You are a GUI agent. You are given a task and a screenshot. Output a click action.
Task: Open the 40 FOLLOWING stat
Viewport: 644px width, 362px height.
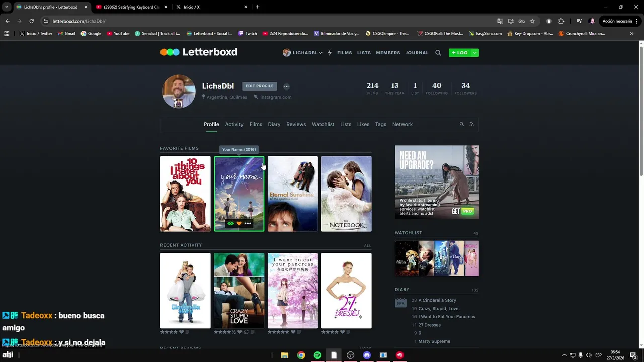pyautogui.click(x=437, y=88)
